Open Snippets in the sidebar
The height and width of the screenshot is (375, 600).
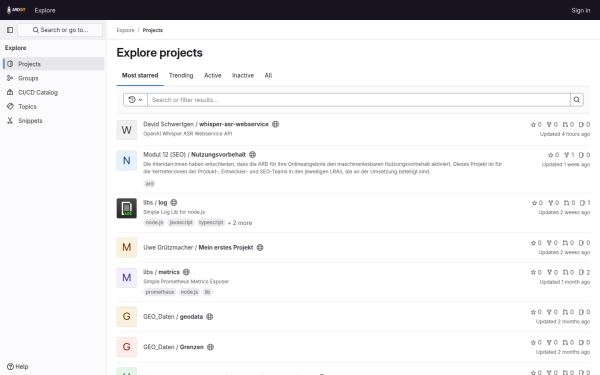coord(54,121)
